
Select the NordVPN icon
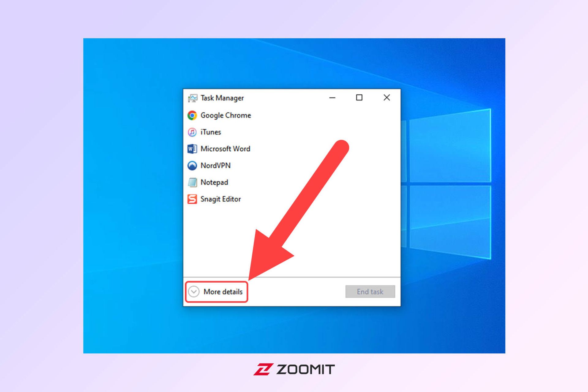[194, 165]
